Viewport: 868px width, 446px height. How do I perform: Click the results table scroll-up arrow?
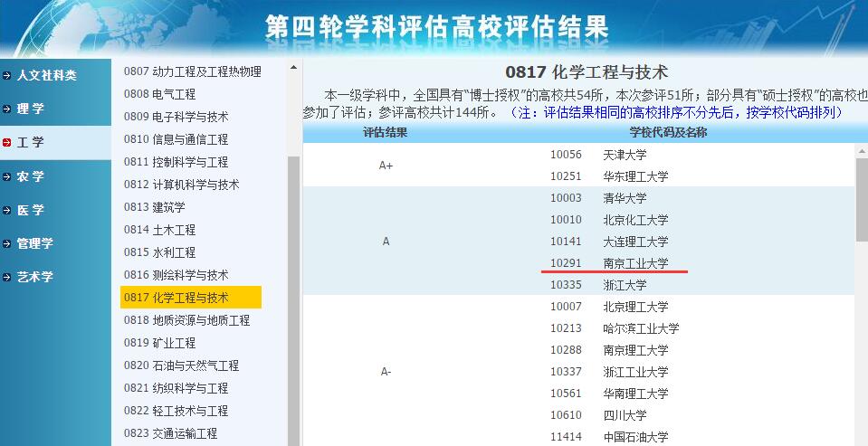861,152
